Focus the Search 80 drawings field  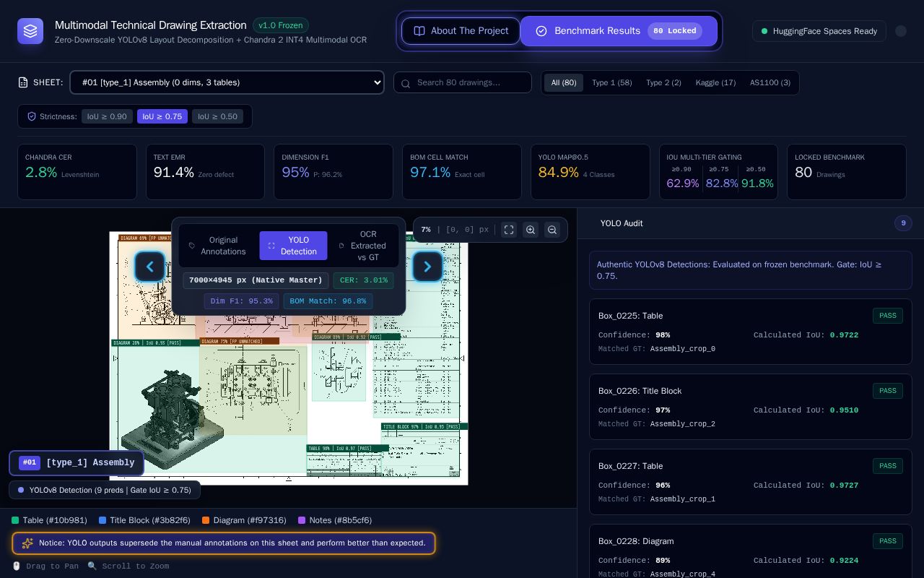click(463, 82)
